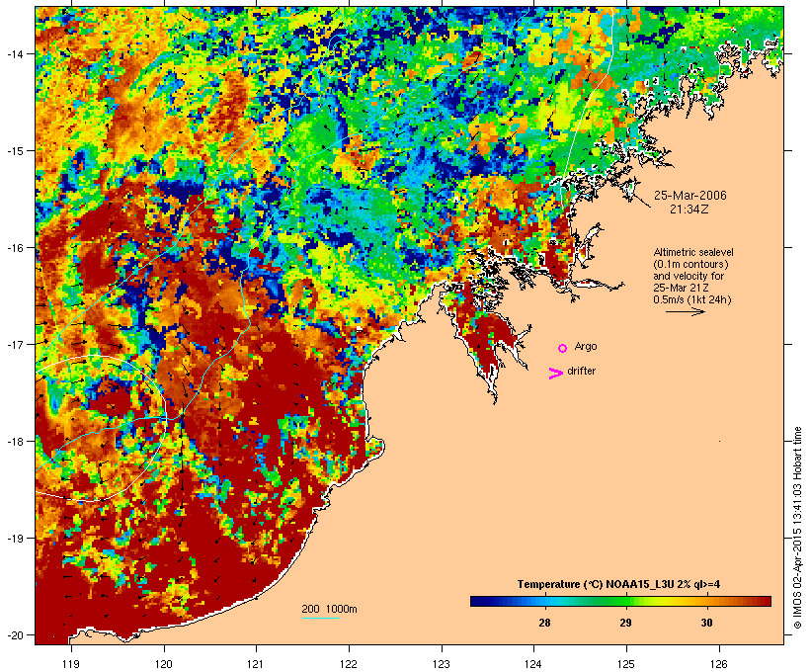Select the time text '21:34Z'
The height and width of the screenshot is (672, 810).
coord(689,210)
